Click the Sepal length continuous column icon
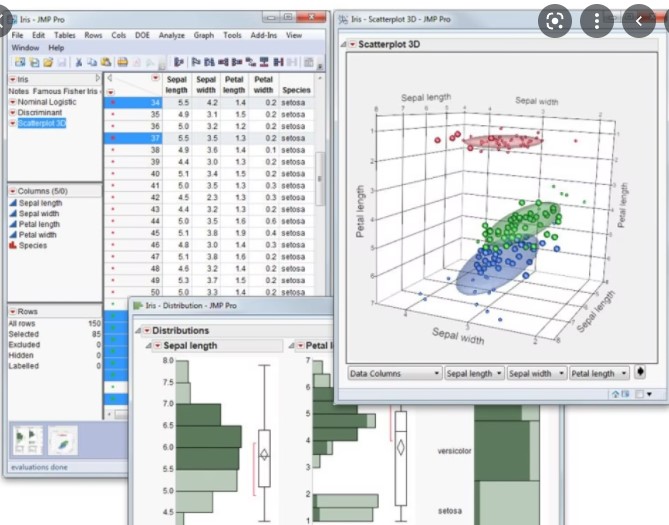The width and height of the screenshot is (669, 525). [13, 203]
